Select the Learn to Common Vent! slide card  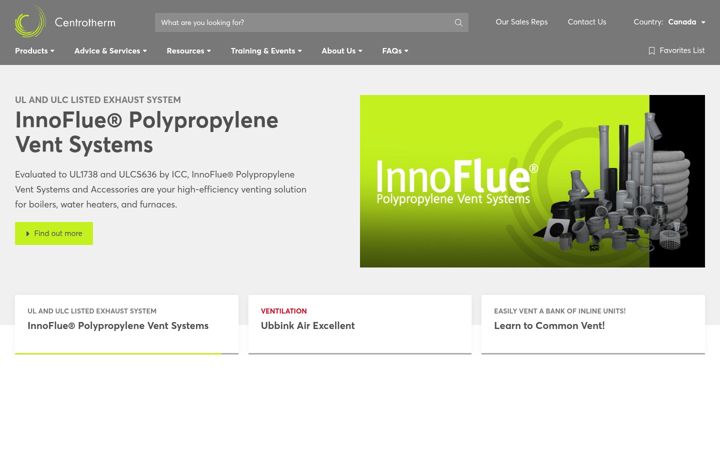593,324
